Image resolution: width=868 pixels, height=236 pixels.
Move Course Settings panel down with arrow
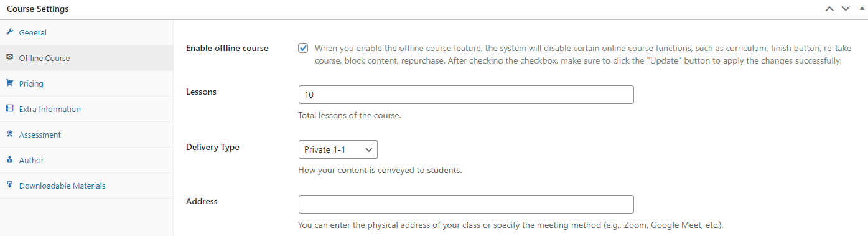(x=846, y=9)
